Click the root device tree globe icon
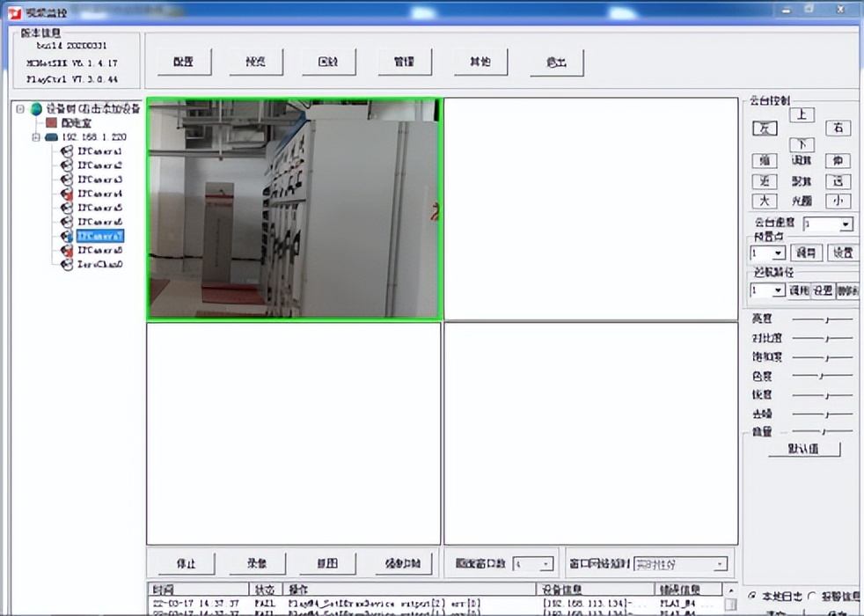Screen dimensions: 864x616 coord(36,108)
